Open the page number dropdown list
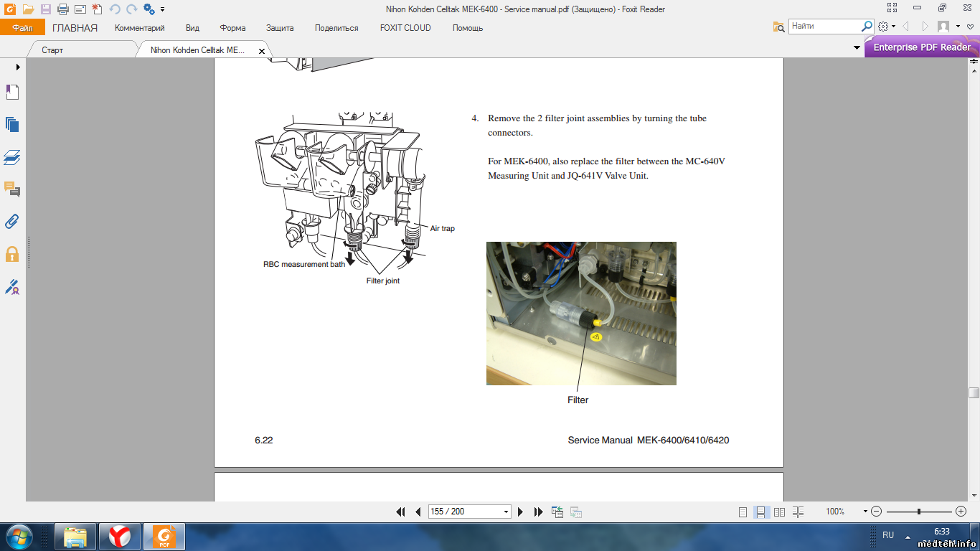 pyautogui.click(x=506, y=512)
